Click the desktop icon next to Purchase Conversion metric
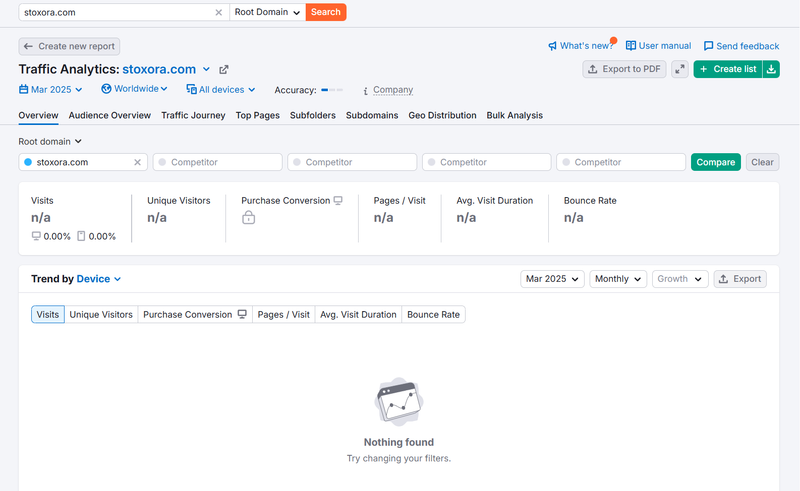 338,201
